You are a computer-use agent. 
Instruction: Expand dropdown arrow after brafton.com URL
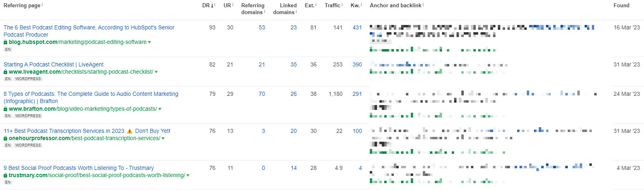point(160,109)
